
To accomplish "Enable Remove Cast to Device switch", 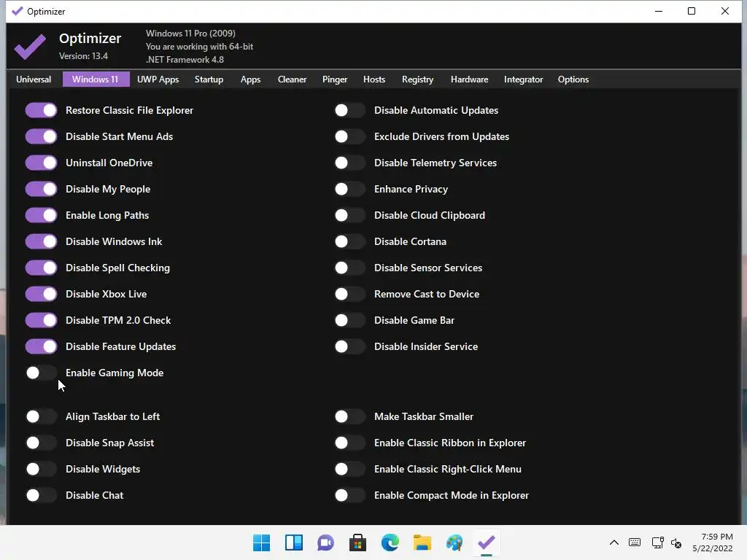I will [349, 294].
